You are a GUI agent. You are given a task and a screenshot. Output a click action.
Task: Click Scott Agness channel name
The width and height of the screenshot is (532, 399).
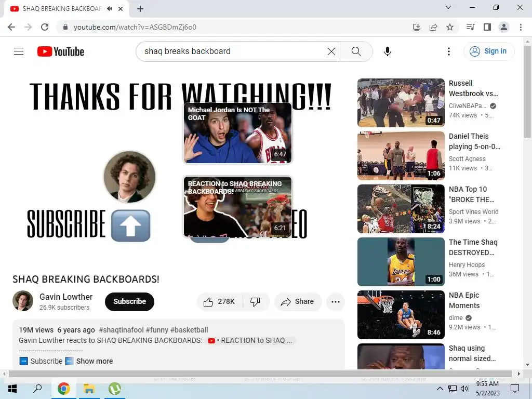tap(467, 159)
